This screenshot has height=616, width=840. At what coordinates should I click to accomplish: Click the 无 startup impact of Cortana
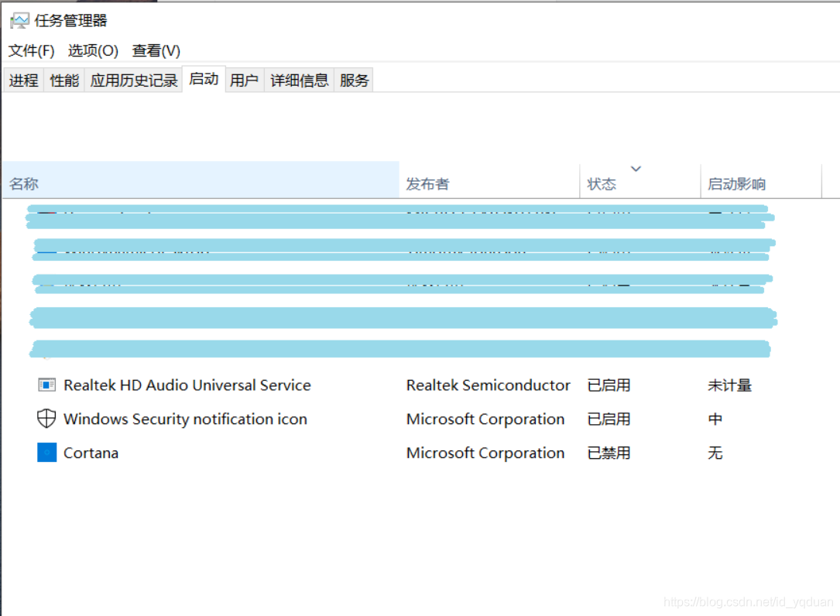715,452
